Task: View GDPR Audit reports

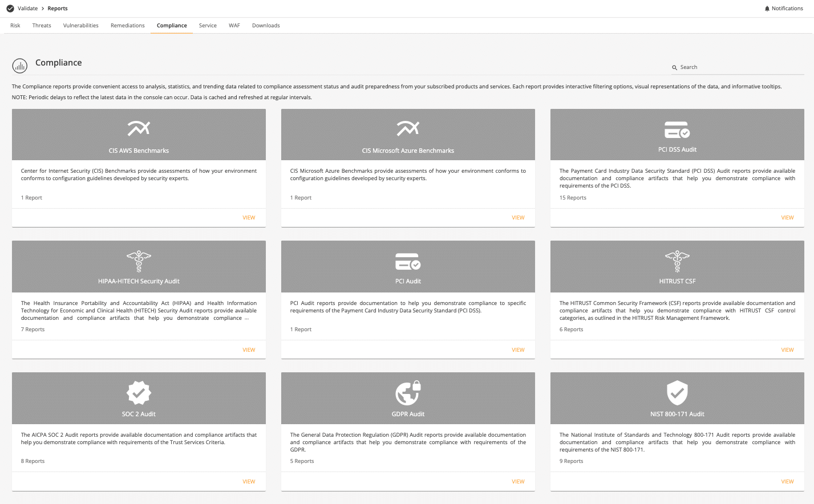Action: coord(518,482)
